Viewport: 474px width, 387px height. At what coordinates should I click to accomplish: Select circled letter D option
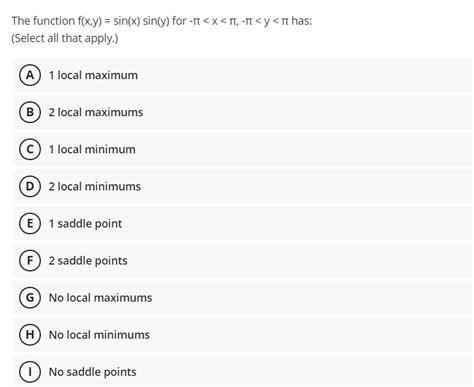(x=30, y=186)
